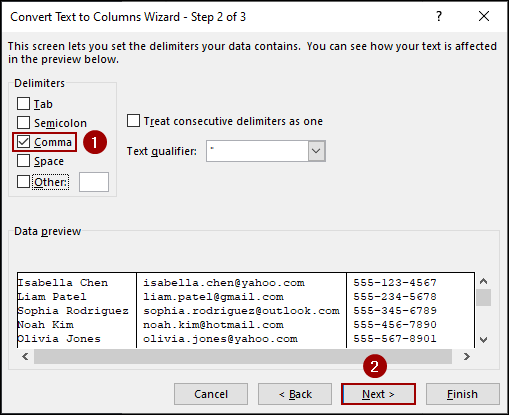
Task: Uncheck the Comma delimiter checkbox
Action: [23, 142]
